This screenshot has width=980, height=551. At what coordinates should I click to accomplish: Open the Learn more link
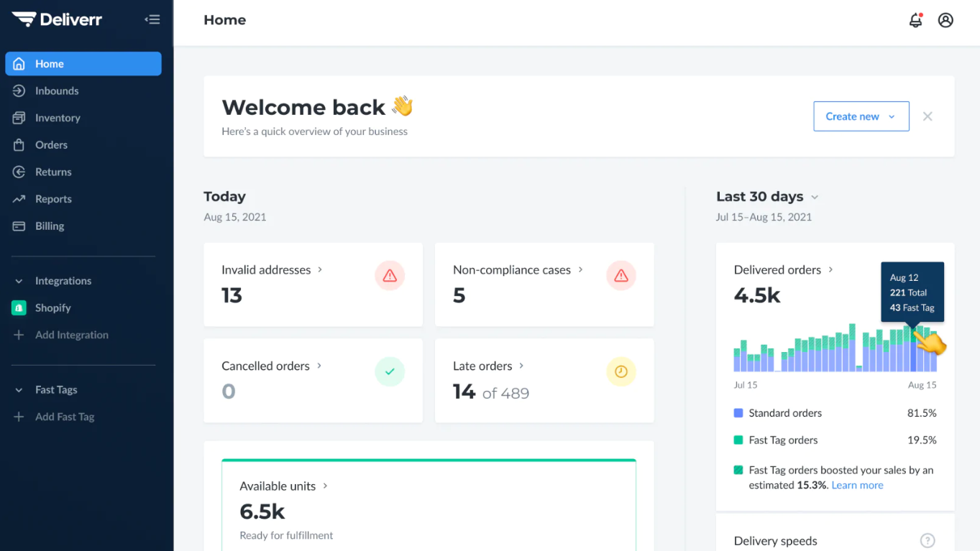pos(856,485)
